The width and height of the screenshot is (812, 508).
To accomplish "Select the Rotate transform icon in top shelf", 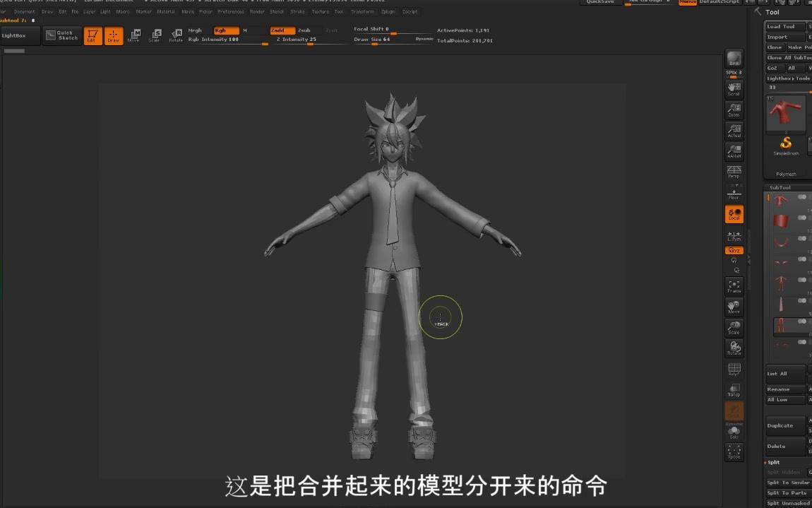I will pos(176,36).
